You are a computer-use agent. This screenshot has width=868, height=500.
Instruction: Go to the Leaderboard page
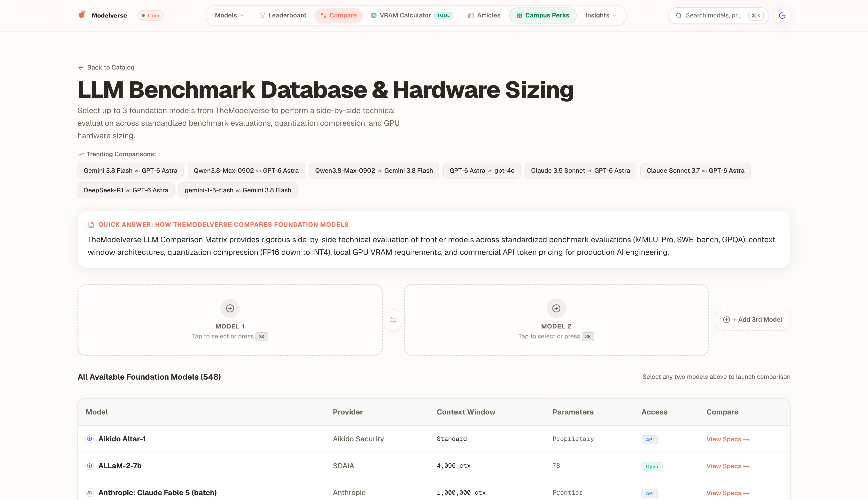point(283,16)
